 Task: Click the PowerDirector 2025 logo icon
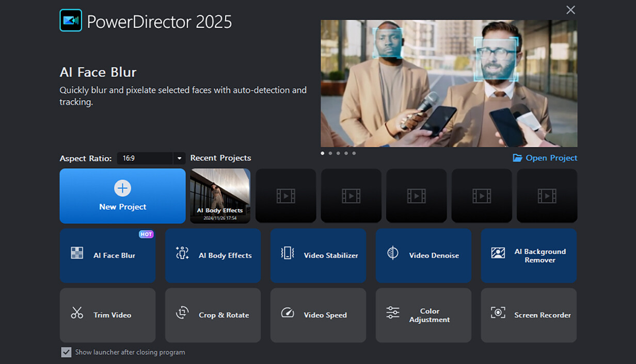point(71,21)
